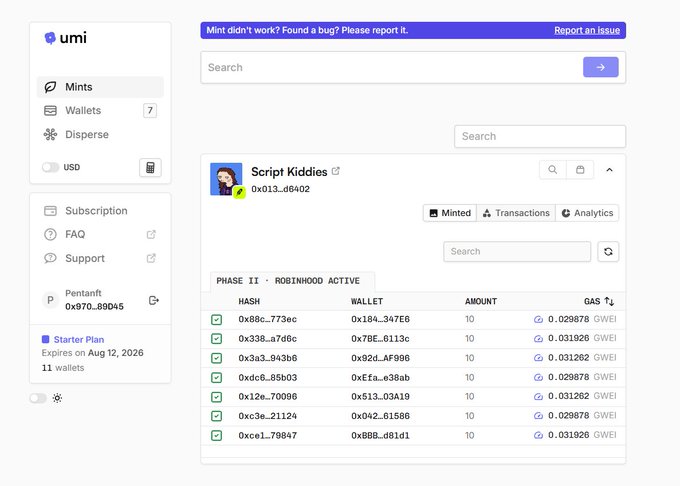Click in the top main Search field
Viewport: 680px width, 486px height.
click(413, 67)
